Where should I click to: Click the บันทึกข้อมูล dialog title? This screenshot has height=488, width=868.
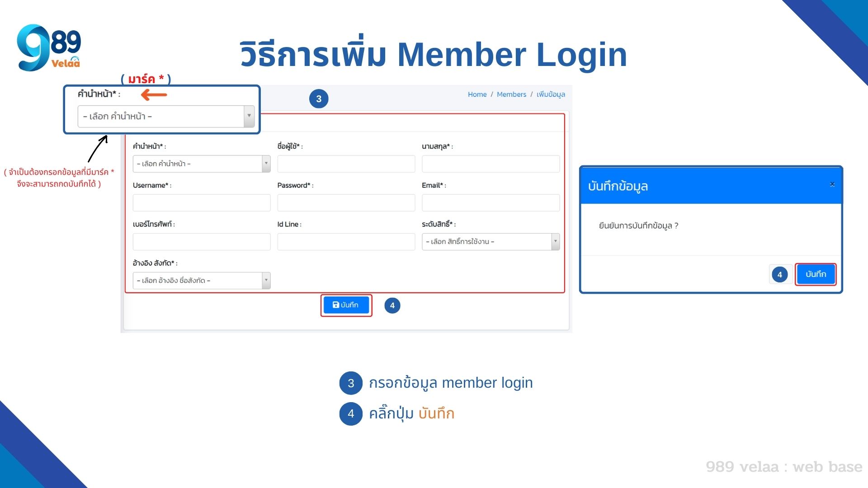tap(618, 186)
